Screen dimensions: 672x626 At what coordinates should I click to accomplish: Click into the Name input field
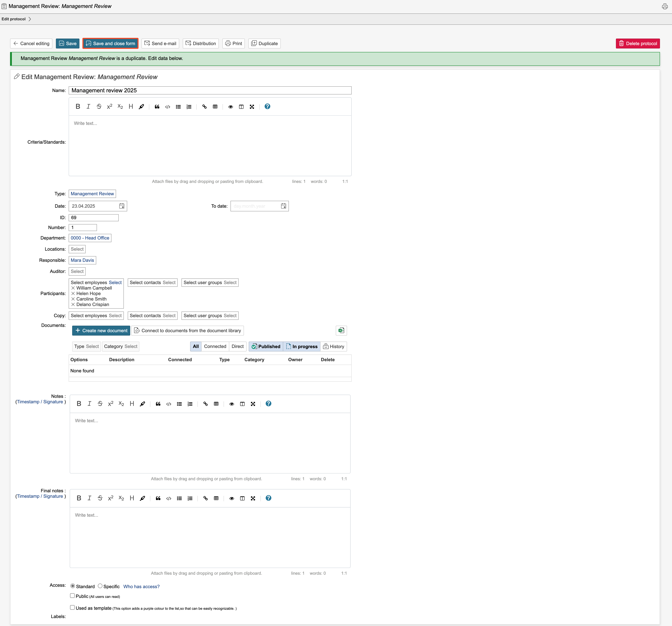click(210, 90)
